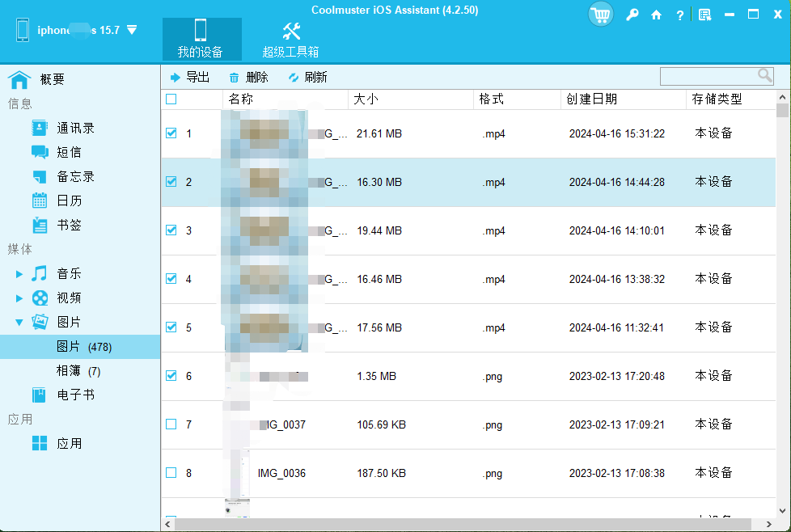Click the 导出 export arrow icon
791x532 pixels.
coord(175,77)
